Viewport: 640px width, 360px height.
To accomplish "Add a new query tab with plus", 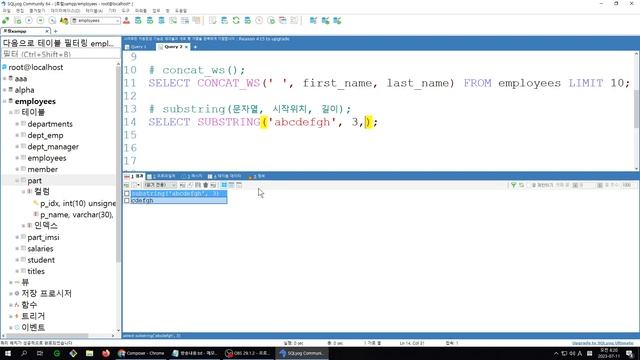I will coord(195,47).
